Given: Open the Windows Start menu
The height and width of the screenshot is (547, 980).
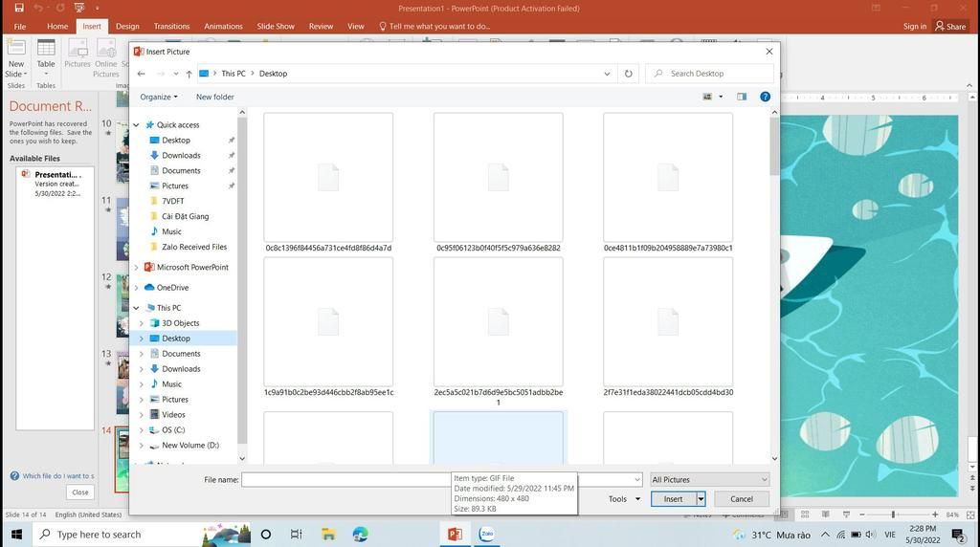Looking at the screenshot, I should click(17, 535).
